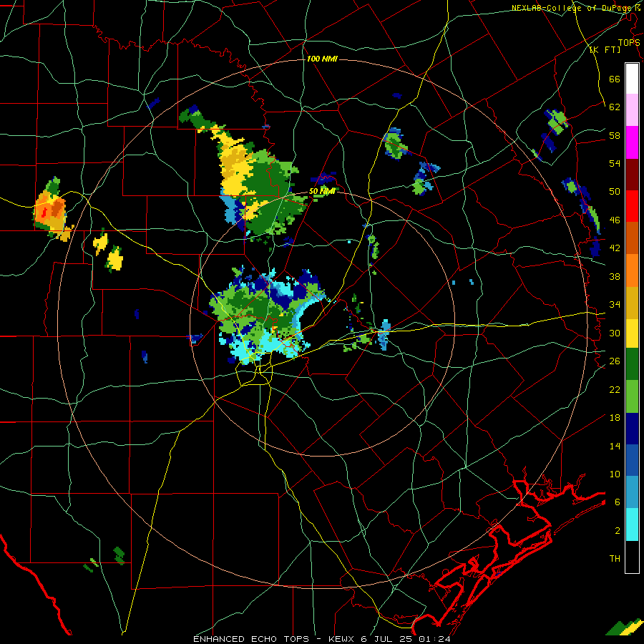Click the dark green legend swatch

(632, 364)
